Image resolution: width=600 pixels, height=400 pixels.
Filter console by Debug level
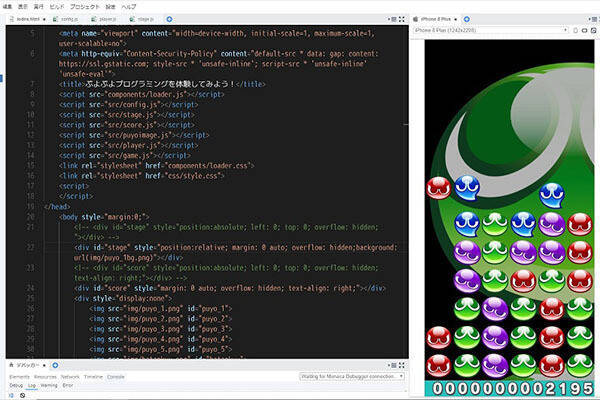15,385
